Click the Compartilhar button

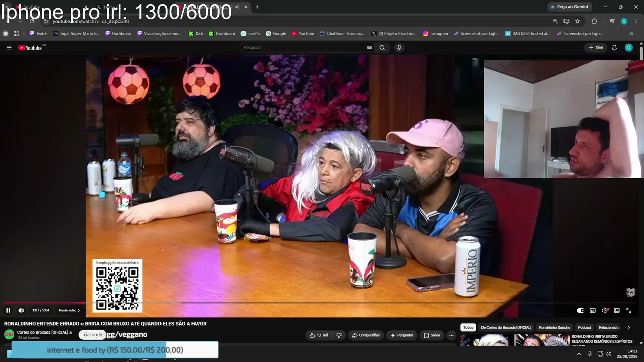(366, 335)
